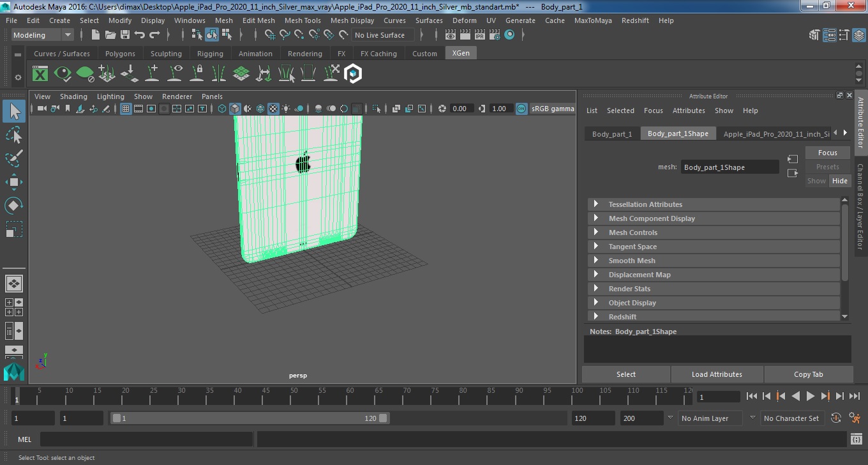Activate the Move tool in toolbox
Image resolution: width=868 pixels, height=465 pixels.
[x=14, y=182]
